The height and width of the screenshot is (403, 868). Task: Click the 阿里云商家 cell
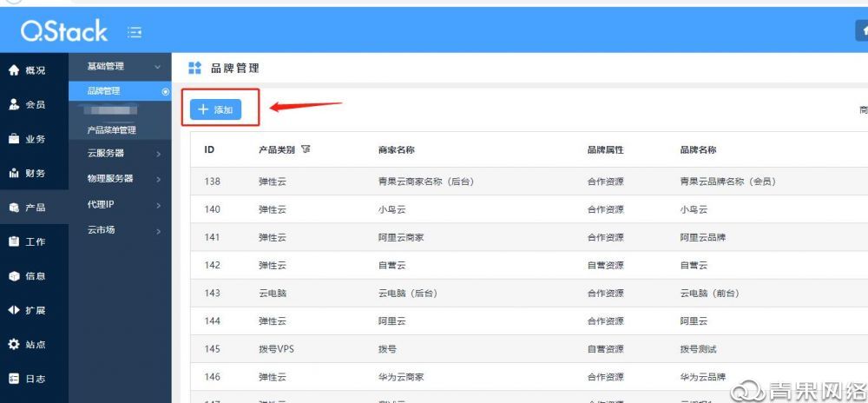(x=401, y=237)
